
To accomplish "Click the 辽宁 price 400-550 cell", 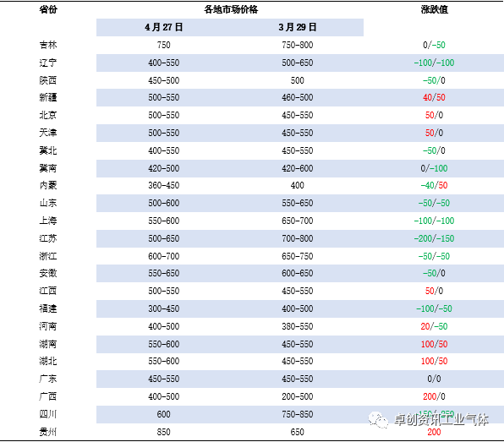I will click(x=163, y=63).
